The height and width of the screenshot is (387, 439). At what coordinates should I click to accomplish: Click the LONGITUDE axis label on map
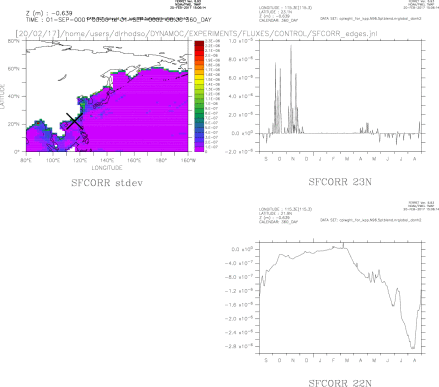(107, 167)
